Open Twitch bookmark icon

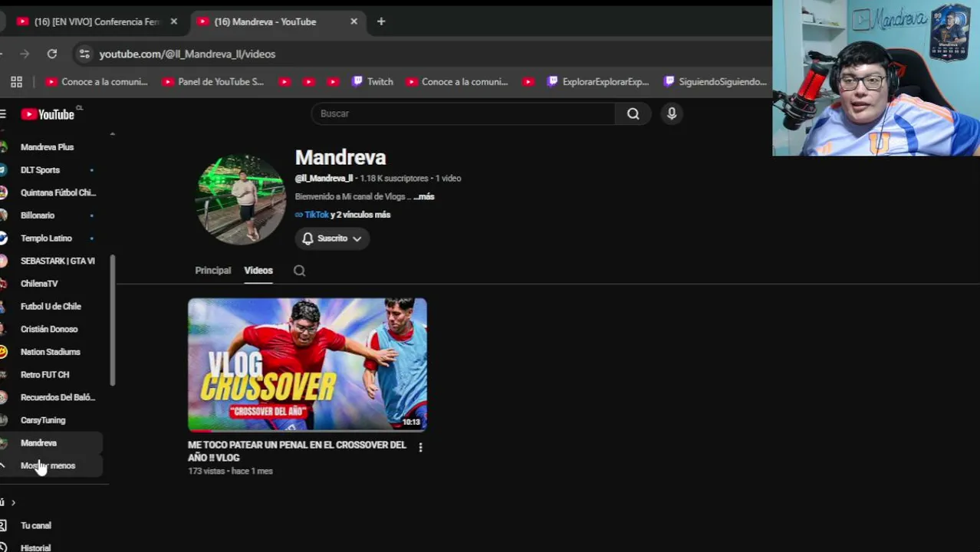[373, 82]
